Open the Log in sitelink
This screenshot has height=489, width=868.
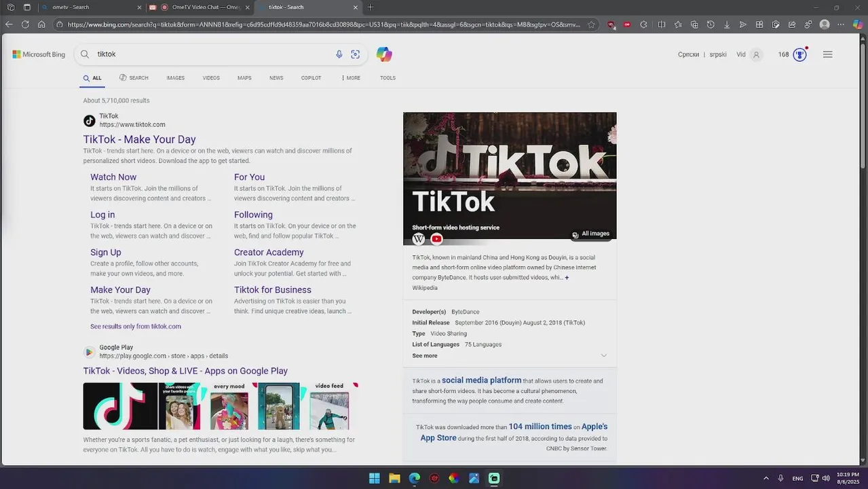pos(102,215)
